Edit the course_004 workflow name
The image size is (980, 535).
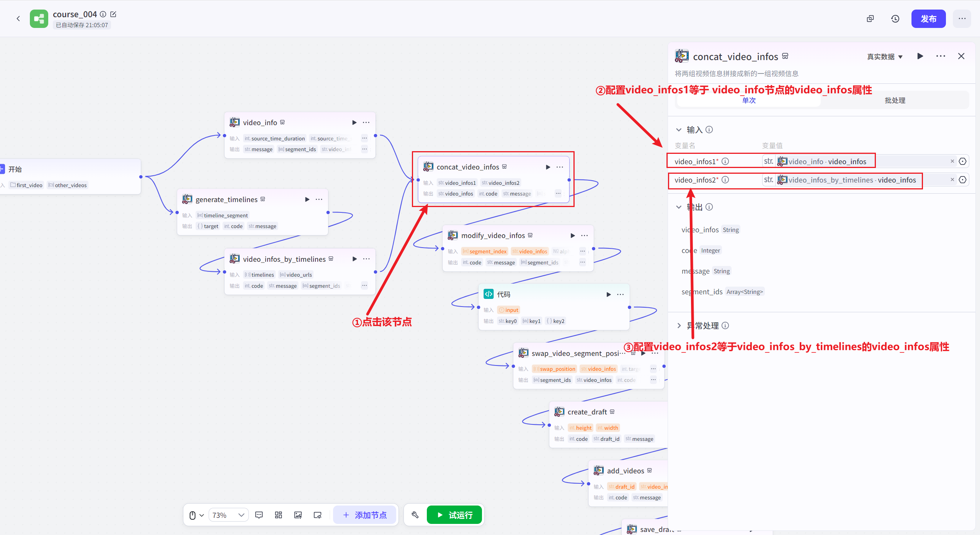point(113,14)
